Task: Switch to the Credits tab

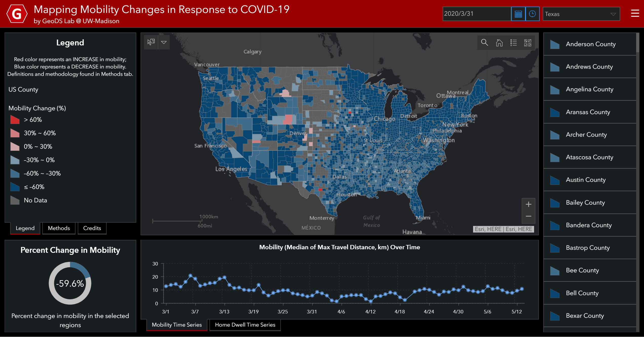Action: click(x=92, y=228)
